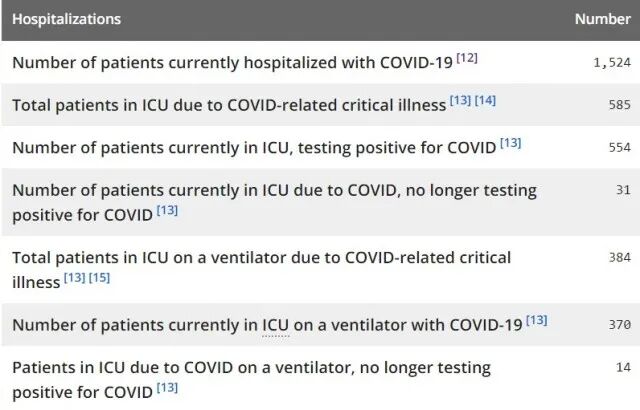640x410 pixels.
Task: Click the value 14 in the last row
Action: pyautogui.click(x=623, y=367)
